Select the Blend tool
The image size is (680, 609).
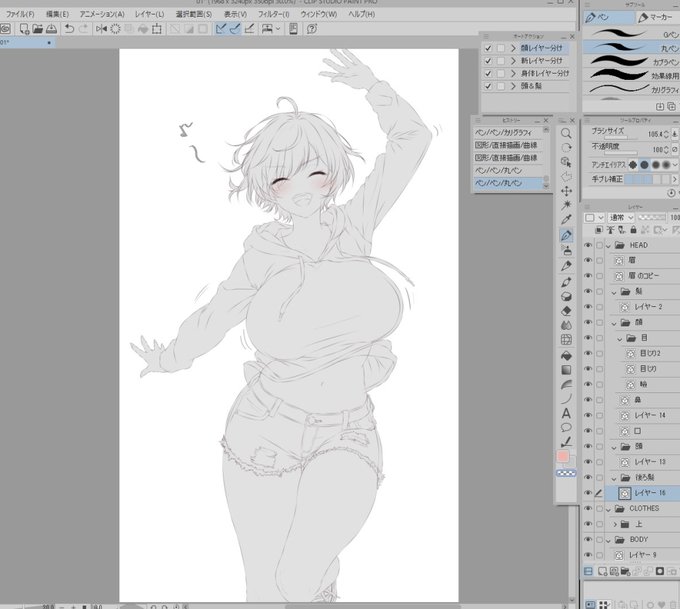[566, 325]
